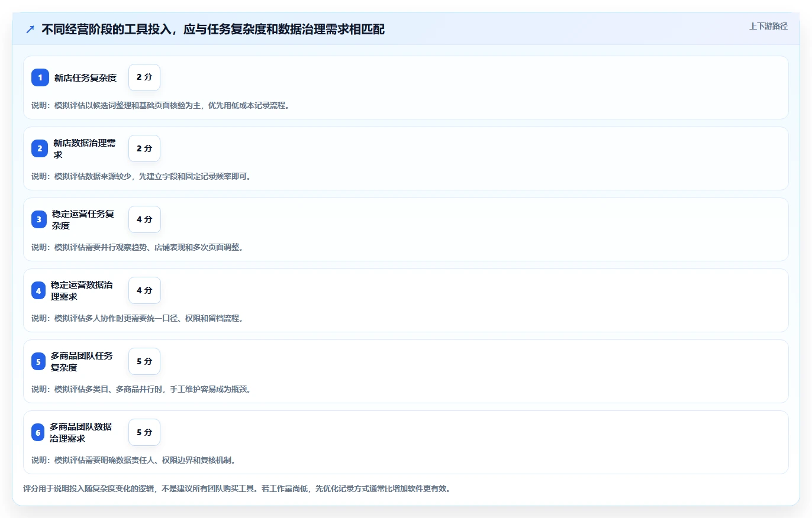Select the 新店数据治理需求 label
Image resolution: width=812 pixels, height=518 pixels.
[84, 148]
